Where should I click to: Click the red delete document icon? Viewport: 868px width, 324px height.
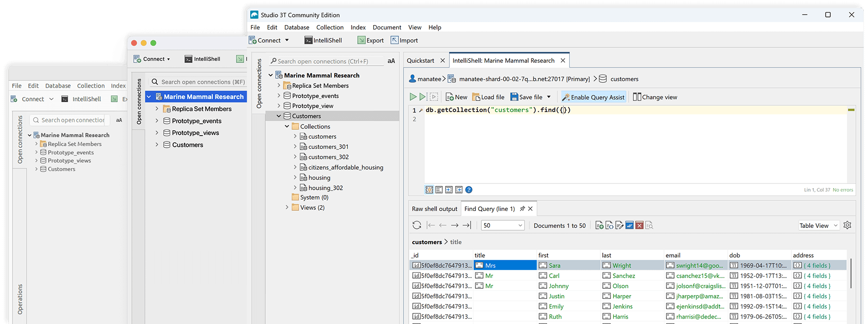(639, 225)
